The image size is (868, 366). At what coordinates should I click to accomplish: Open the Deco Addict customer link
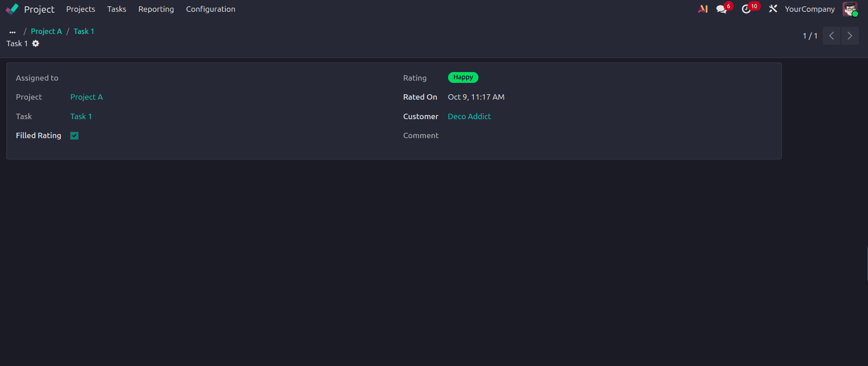pos(469,116)
